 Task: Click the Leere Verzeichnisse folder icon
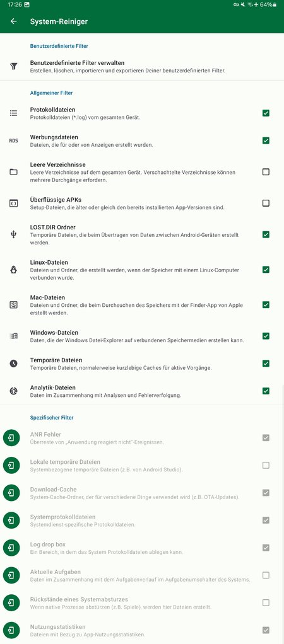click(14, 171)
